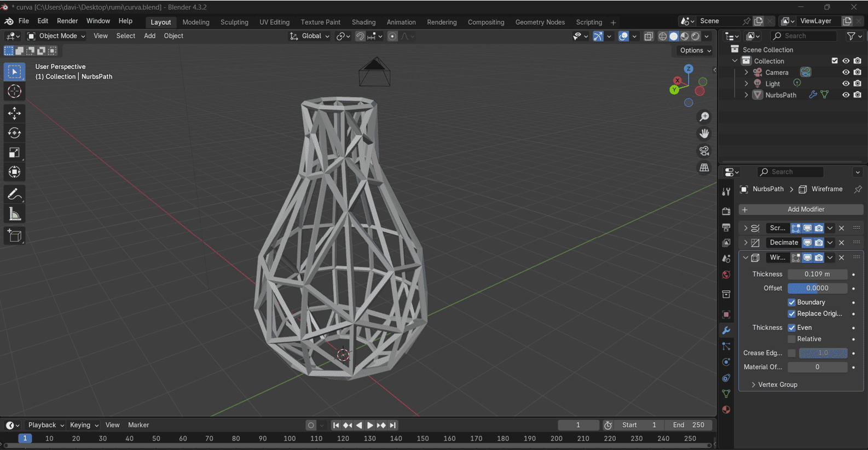Open the Physics properties tab
The height and width of the screenshot is (450, 868).
[x=726, y=362]
